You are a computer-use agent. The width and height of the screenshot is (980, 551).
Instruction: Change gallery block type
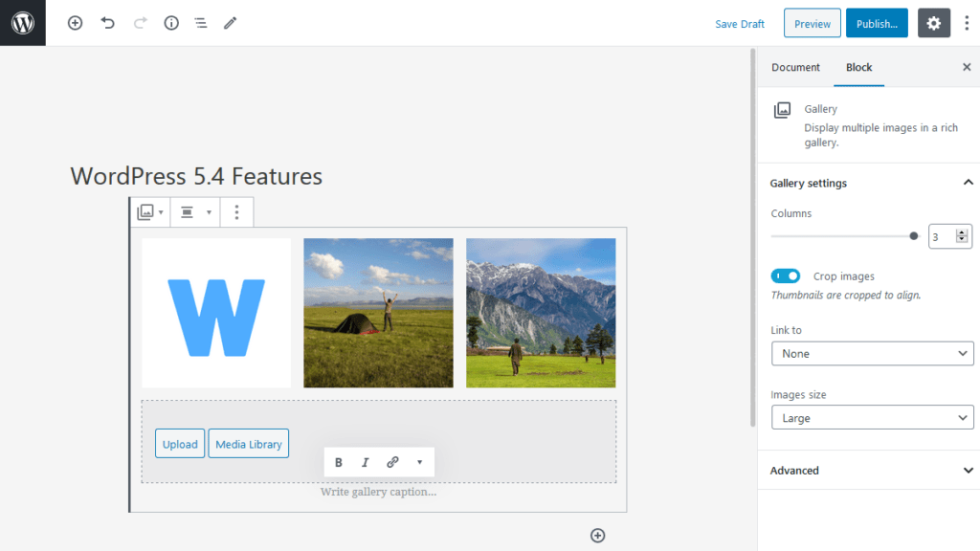click(x=150, y=212)
